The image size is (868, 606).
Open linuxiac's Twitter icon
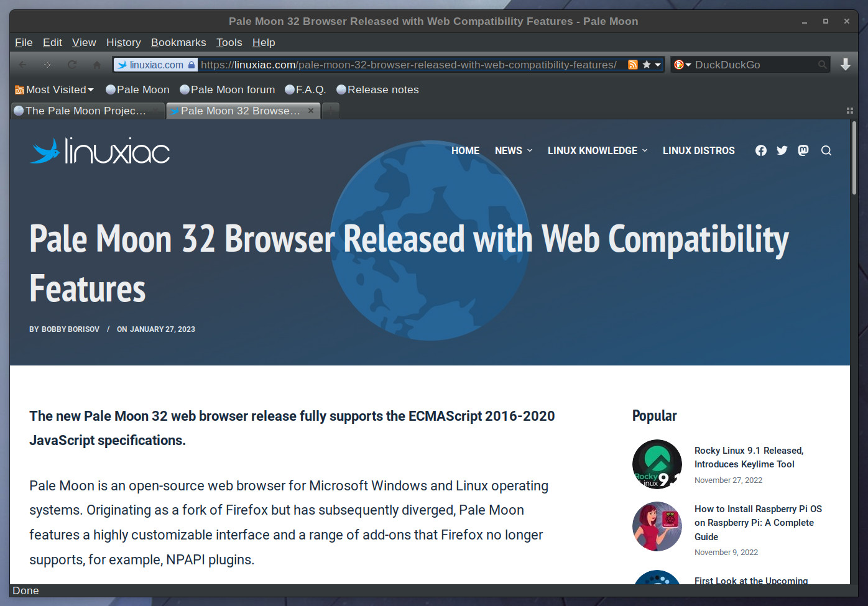[782, 150]
